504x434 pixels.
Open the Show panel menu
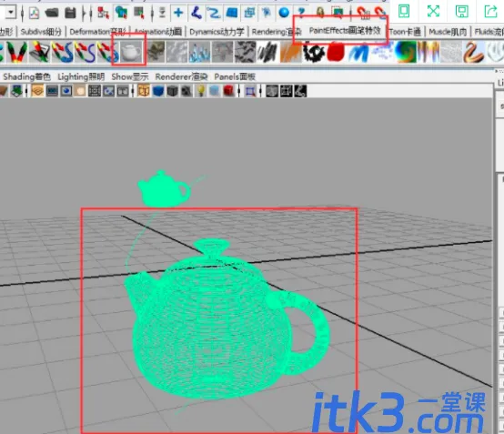click(130, 76)
